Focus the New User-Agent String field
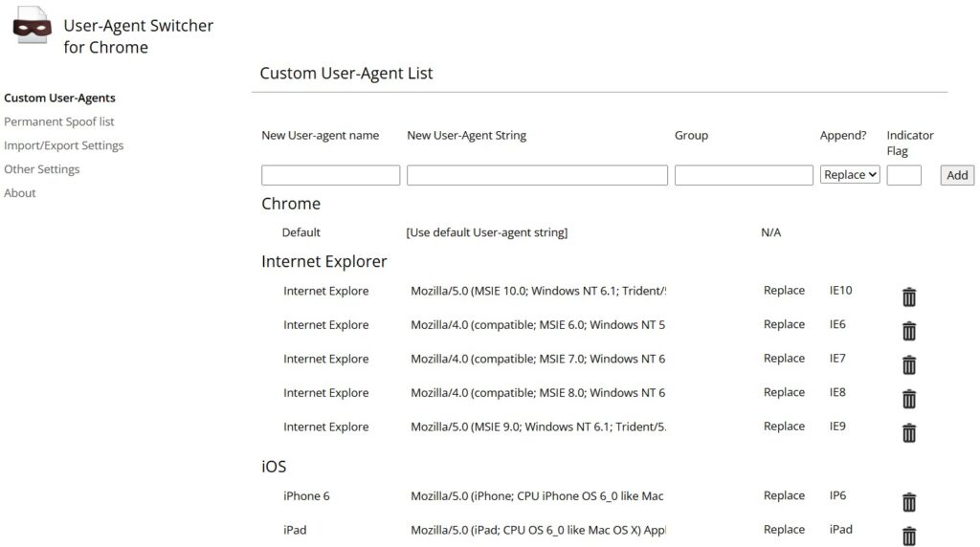Image resolution: width=980 pixels, height=547 pixels. pyautogui.click(x=537, y=175)
